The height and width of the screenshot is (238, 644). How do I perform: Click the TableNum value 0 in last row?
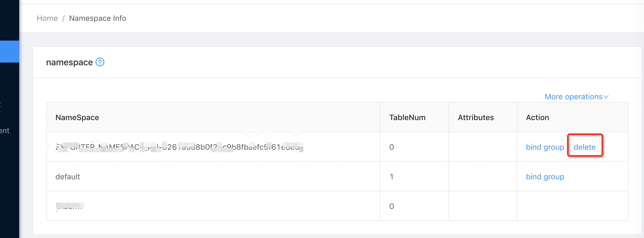point(391,206)
